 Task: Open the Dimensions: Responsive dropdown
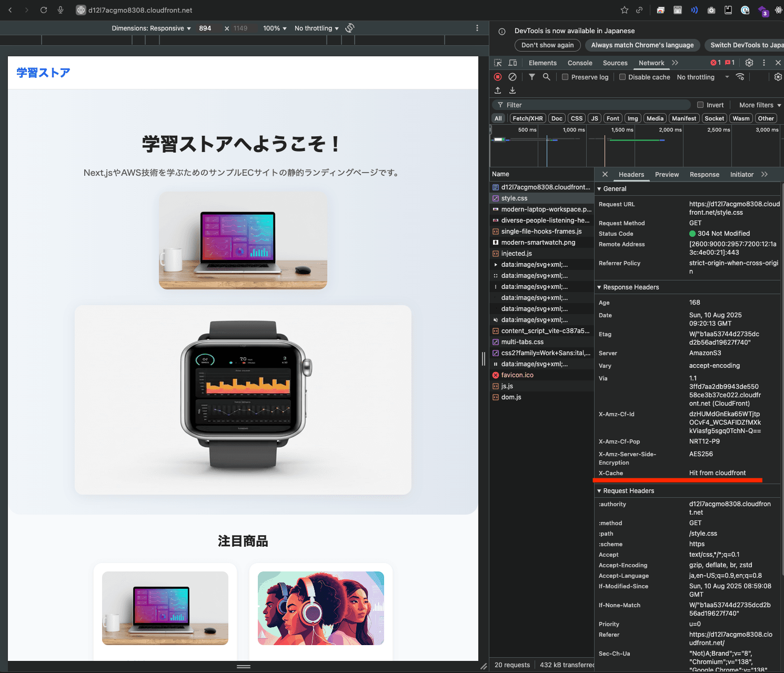click(x=151, y=28)
